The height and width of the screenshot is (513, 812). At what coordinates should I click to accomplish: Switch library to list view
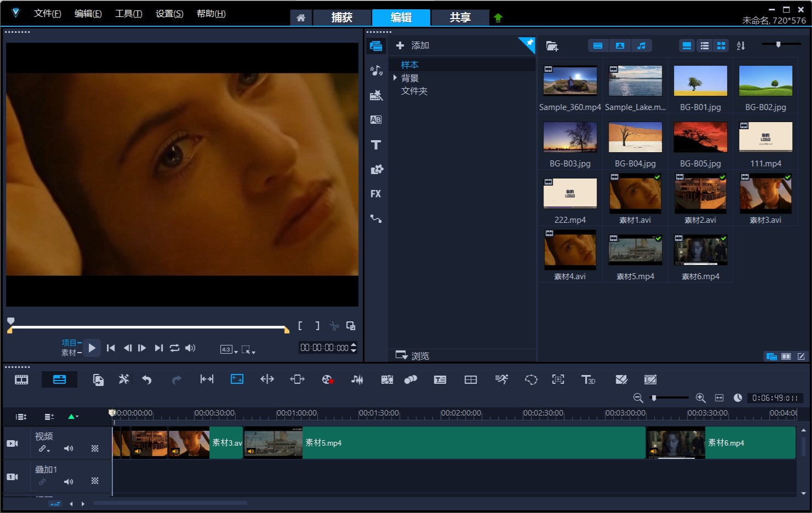click(705, 46)
